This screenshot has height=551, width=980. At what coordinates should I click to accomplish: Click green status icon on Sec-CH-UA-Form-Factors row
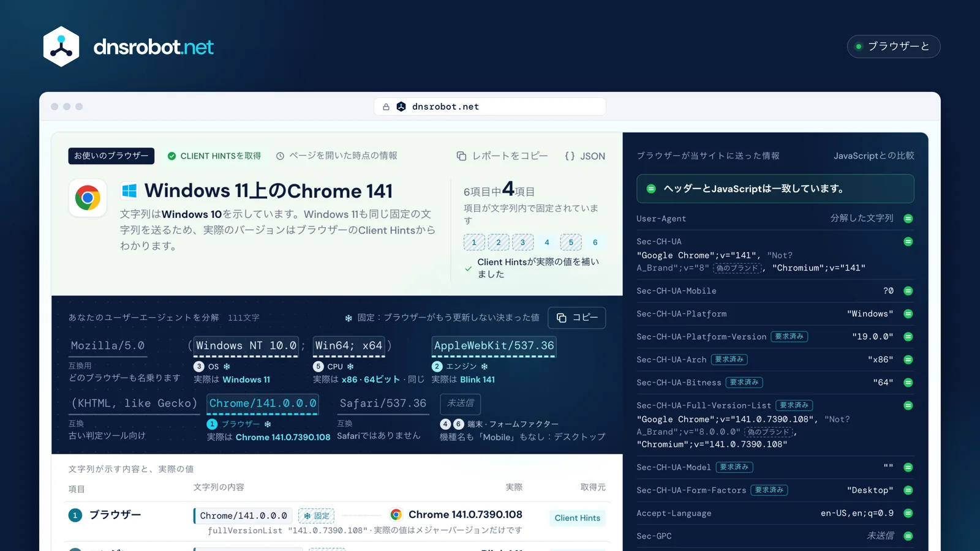click(908, 490)
